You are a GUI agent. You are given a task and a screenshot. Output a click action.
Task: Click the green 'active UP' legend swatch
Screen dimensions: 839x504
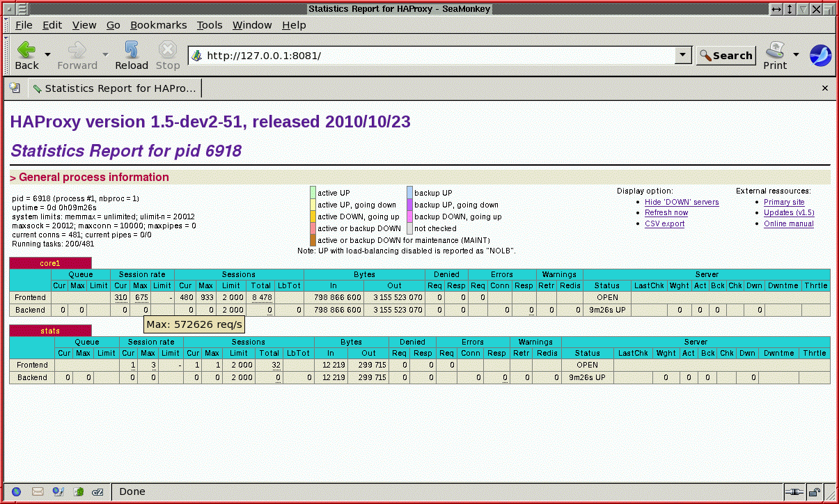tap(313, 193)
